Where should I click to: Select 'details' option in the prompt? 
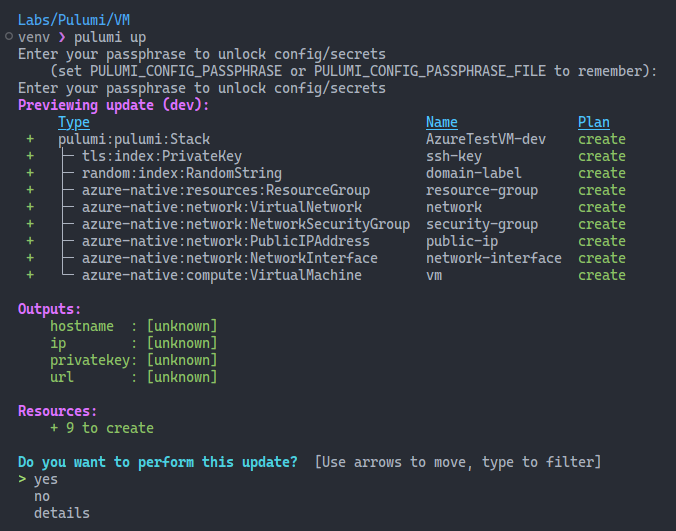tap(62, 513)
